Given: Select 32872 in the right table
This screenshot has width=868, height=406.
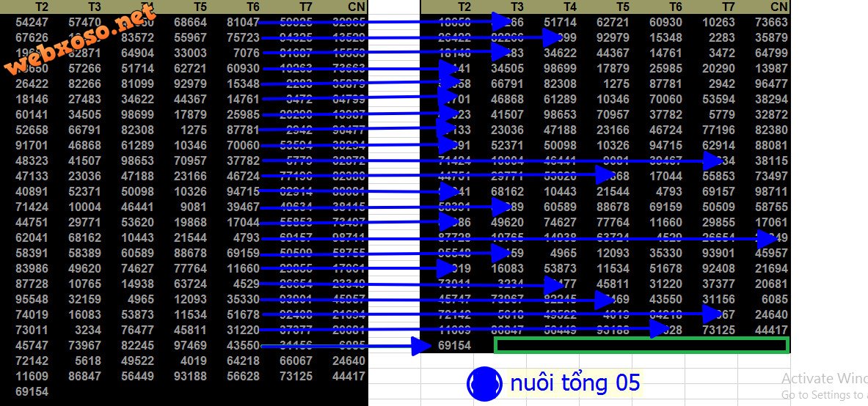Looking at the screenshot, I should point(770,115).
